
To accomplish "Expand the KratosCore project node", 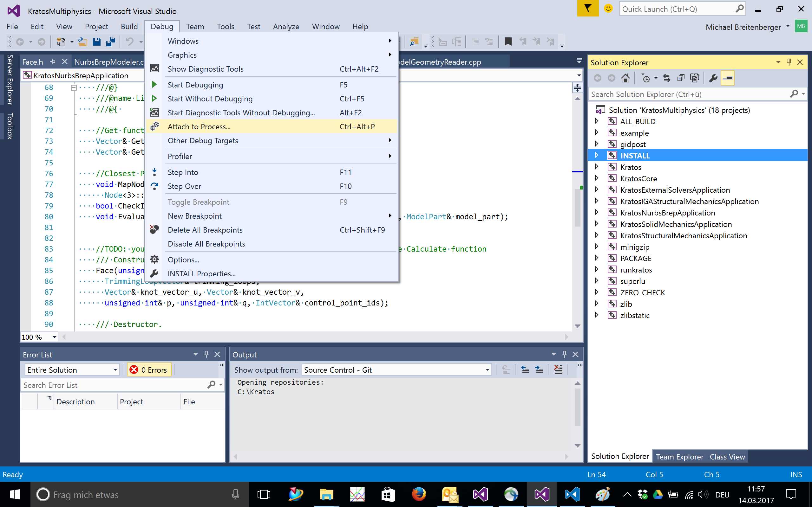I will coord(597,178).
